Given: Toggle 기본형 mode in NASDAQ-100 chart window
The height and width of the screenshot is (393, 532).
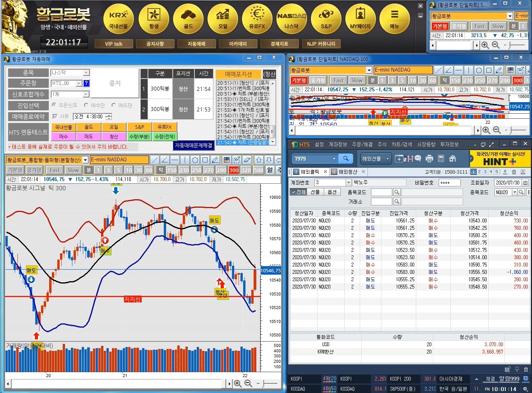Looking at the screenshot, I should [x=299, y=80].
